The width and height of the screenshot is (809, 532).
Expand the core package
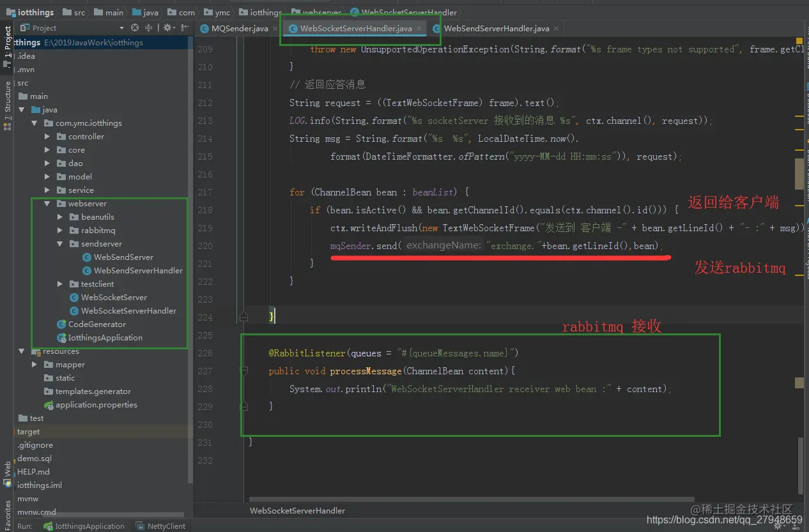click(x=47, y=150)
